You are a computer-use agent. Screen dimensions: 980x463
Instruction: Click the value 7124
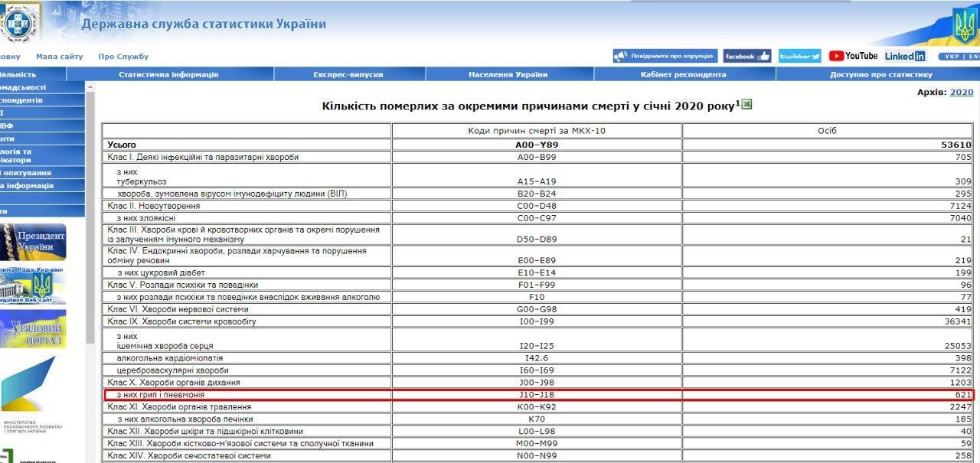[960, 206]
